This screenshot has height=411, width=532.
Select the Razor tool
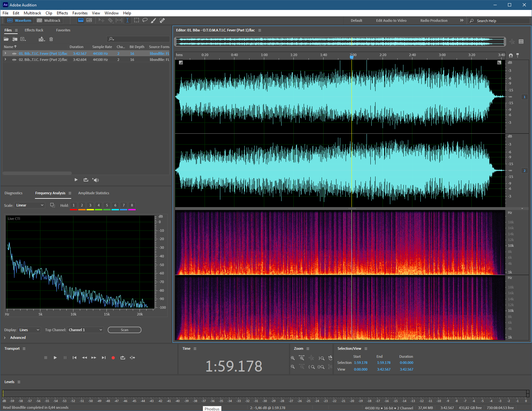coord(110,20)
